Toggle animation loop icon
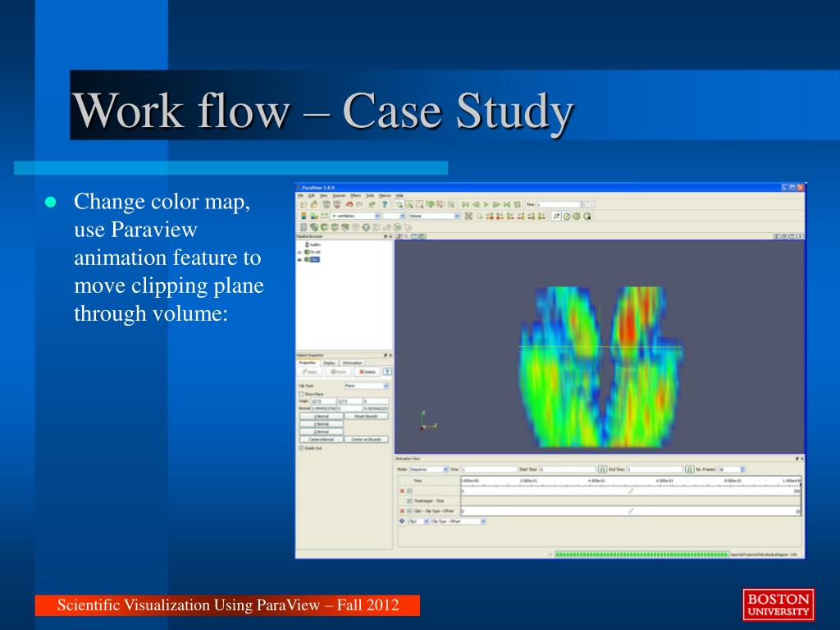This screenshot has width=840, height=630. [518, 204]
